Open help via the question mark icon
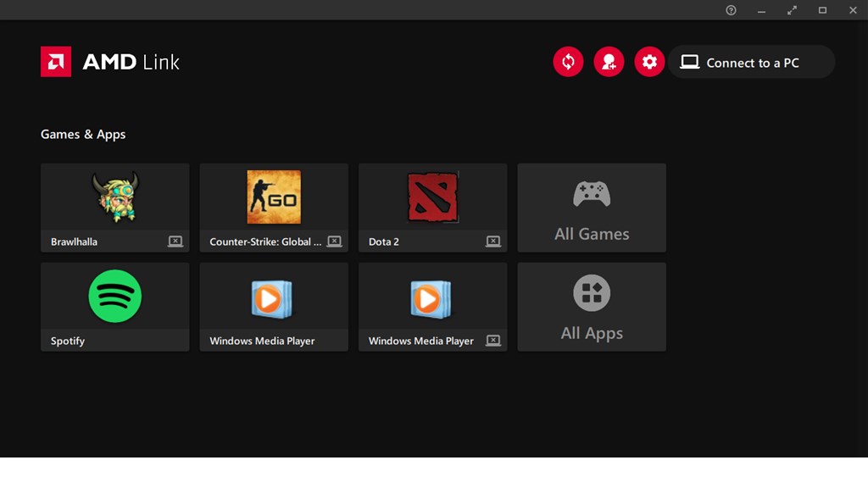This screenshot has width=868, height=488. click(x=732, y=10)
